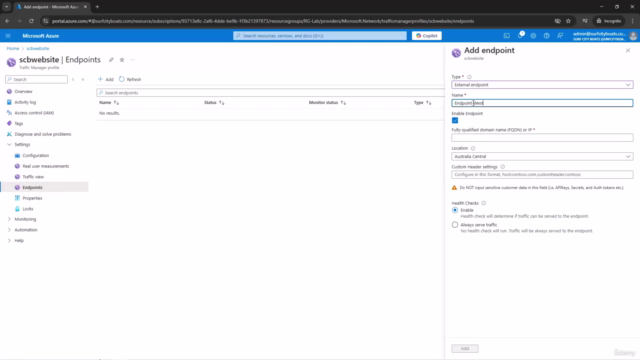The height and width of the screenshot is (360, 640).
Task: Click the Location info icon
Action: pyautogui.click(x=473, y=148)
